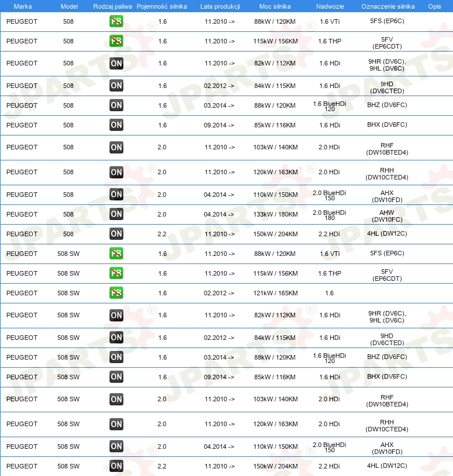Click 9HD (DV6CTED) in the 508 SW row
The height and width of the screenshot is (476, 453).
(x=387, y=339)
